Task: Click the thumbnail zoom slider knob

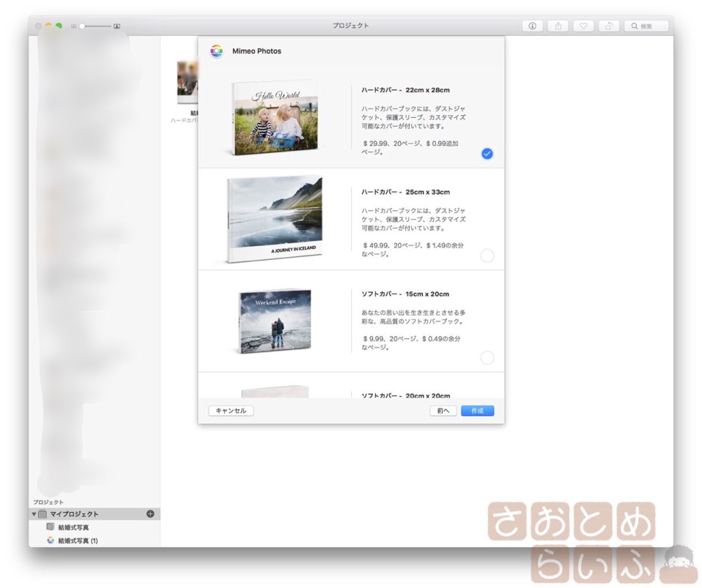Action: click(82, 26)
